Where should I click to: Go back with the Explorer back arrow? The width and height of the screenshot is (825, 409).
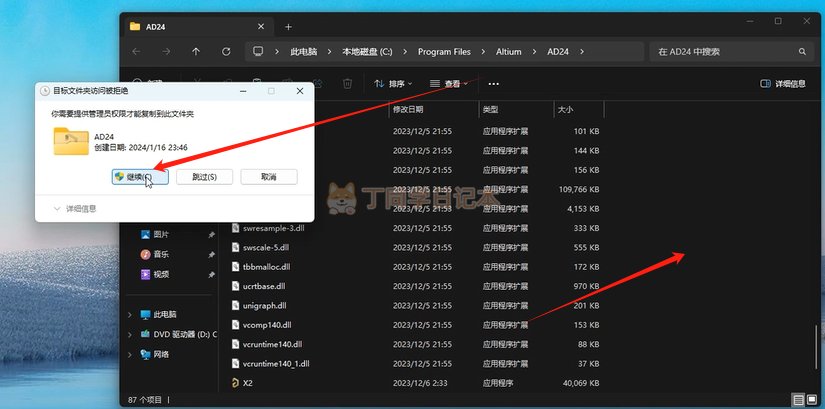pyautogui.click(x=136, y=52)
